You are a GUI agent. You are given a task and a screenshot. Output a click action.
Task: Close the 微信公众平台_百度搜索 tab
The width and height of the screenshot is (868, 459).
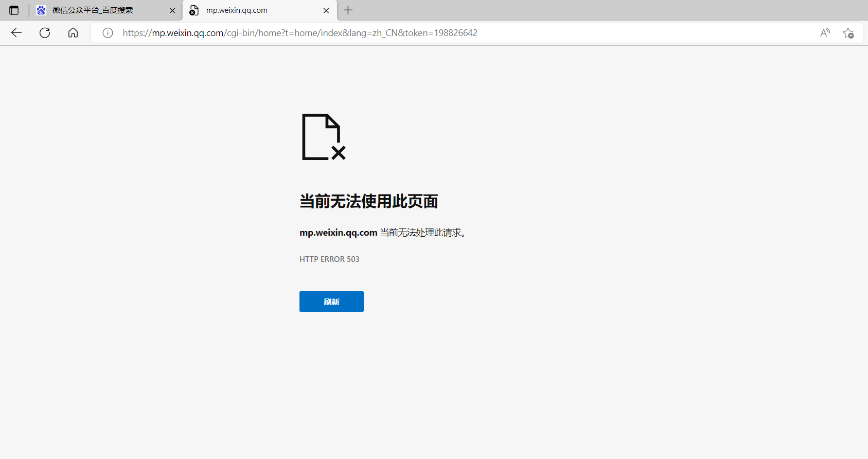tap(172, 10)
